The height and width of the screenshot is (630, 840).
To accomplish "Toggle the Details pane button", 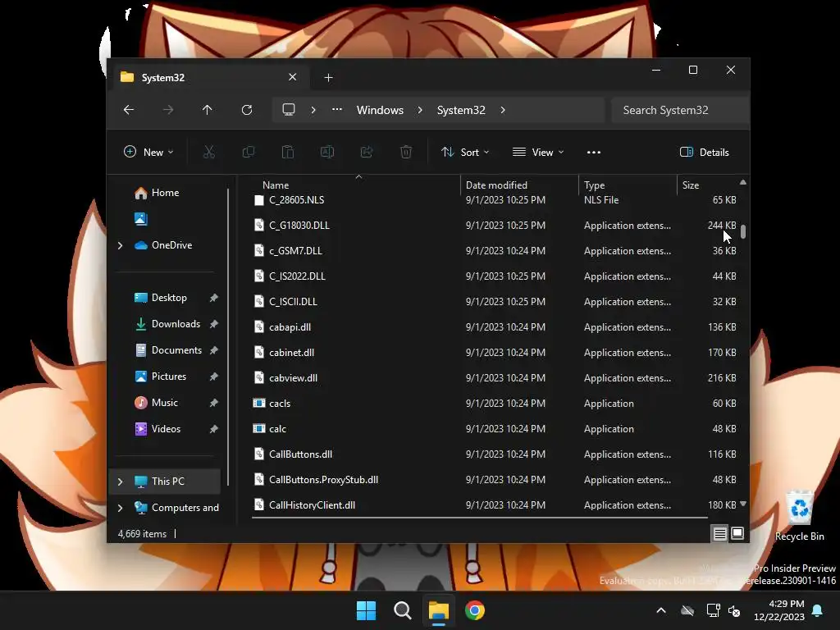I will pos(704,152).
